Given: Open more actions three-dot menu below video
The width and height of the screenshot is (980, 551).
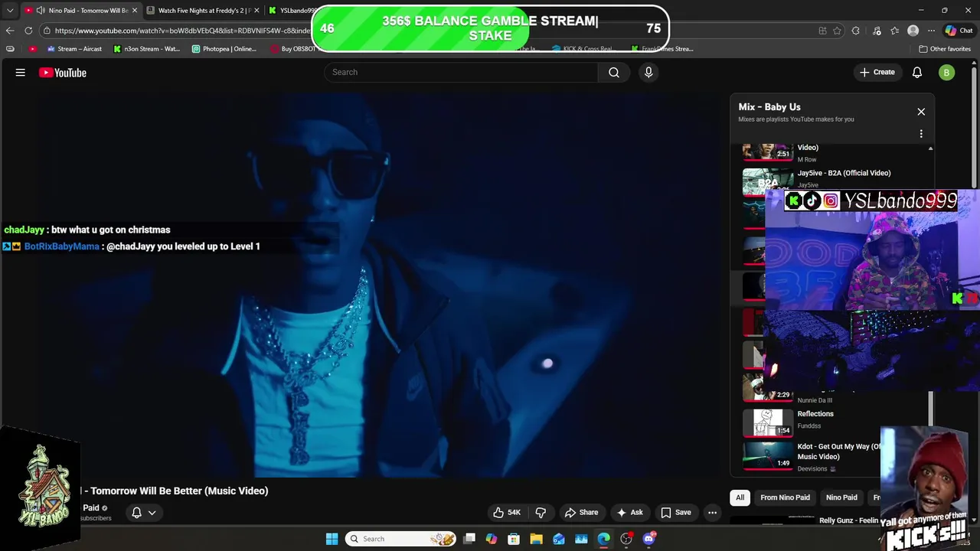Looking at the screenshot, I should coord(712,513).
